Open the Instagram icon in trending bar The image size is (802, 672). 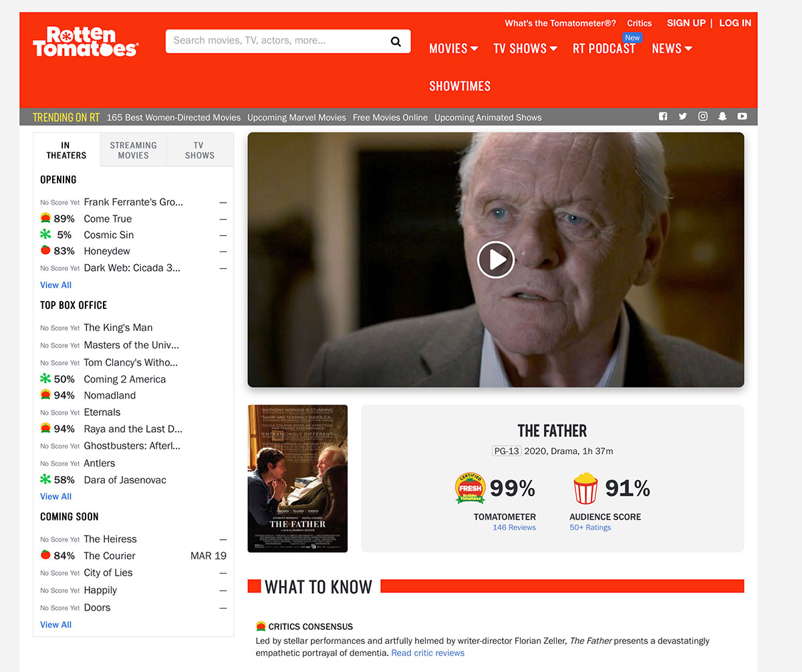coord(702,116)
